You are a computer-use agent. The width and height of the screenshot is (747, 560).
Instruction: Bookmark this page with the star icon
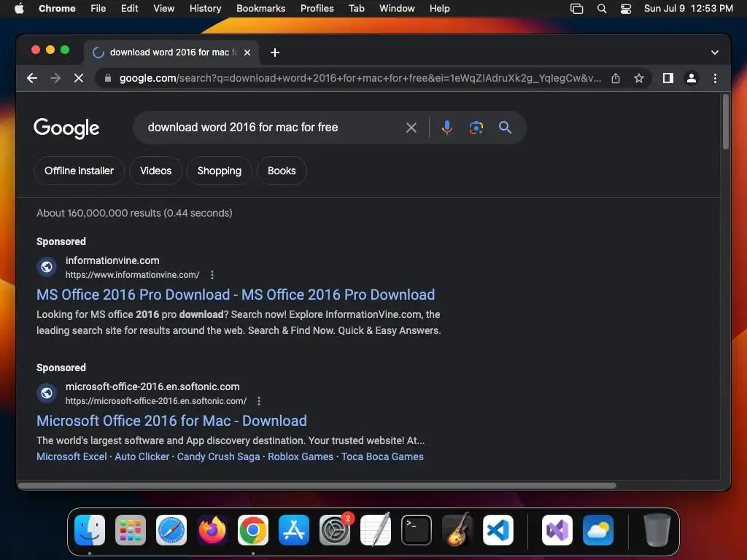[x=639, y=78]
